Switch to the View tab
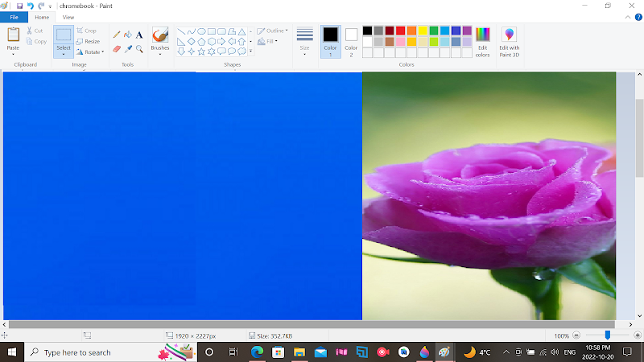The image size is (644, 362). (68, 17)
